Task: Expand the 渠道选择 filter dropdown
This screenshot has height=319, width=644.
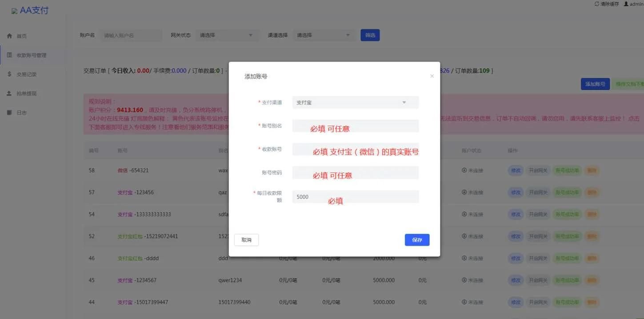Action: click(x=324, y=35)
